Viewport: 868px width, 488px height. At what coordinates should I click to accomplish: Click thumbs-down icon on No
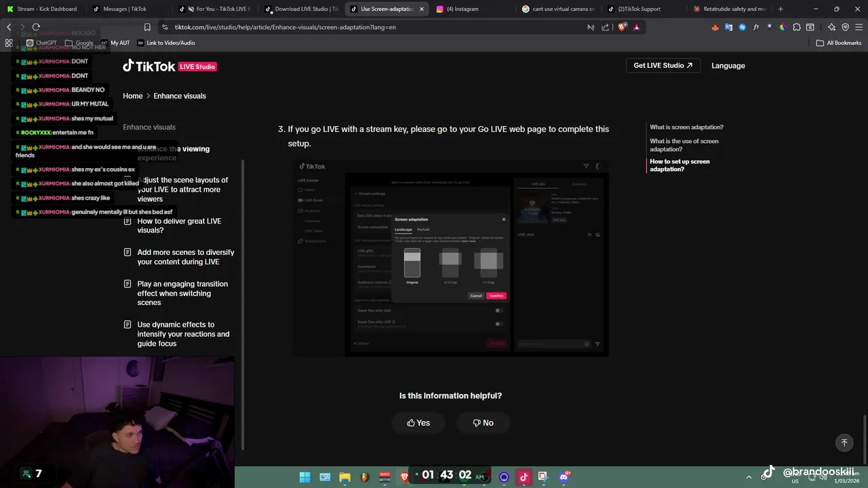[477, 423]
